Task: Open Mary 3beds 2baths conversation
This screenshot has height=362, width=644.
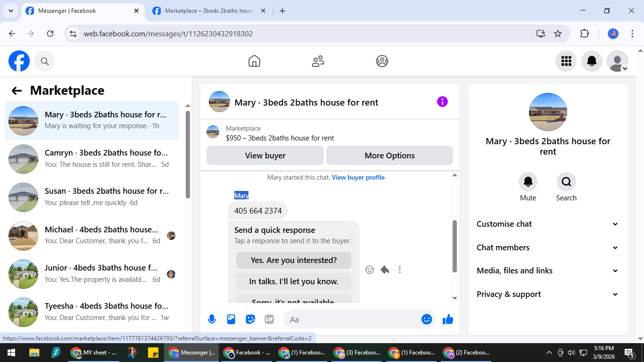Action: click(x=92, y=121)
